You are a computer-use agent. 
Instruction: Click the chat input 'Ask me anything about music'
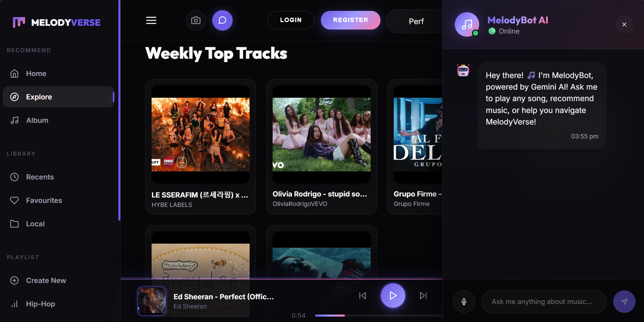544,302
